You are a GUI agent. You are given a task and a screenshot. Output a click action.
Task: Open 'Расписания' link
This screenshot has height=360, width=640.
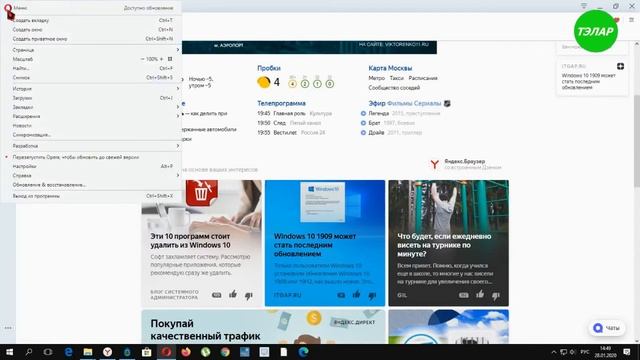423,78
